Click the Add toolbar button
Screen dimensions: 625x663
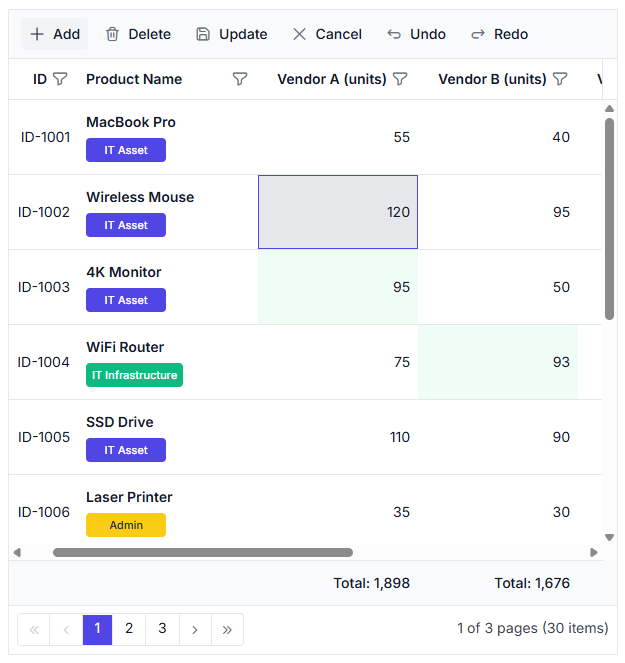(55, 34)
